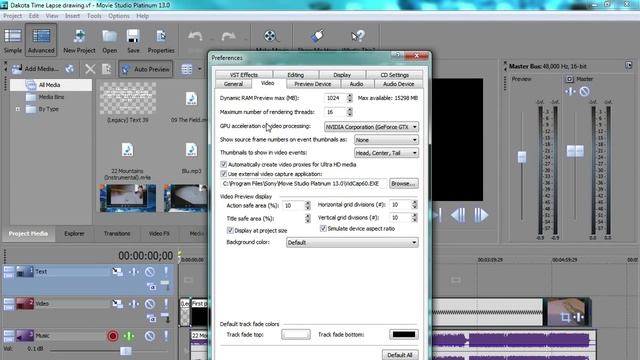
Task: Switch to Simple mode icon
Action: (13, 40)
